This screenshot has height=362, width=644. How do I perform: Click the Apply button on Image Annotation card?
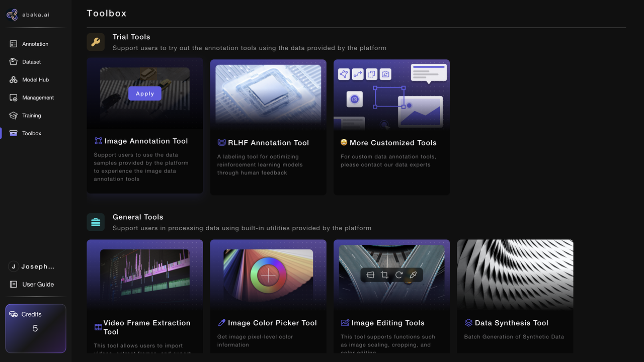click(145, 94)
